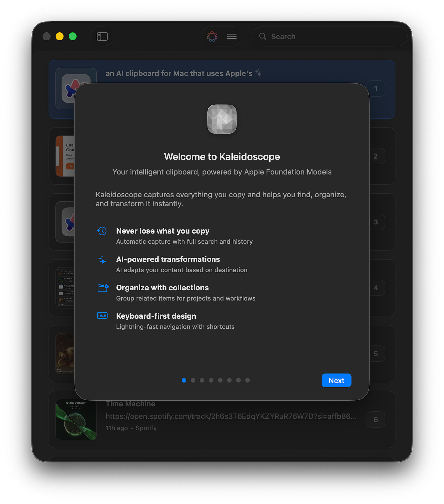The height and width of the screenshot is (504, 444).
Task: Click the brown painting thumbnail on row 5
Action: coord(65,354)
